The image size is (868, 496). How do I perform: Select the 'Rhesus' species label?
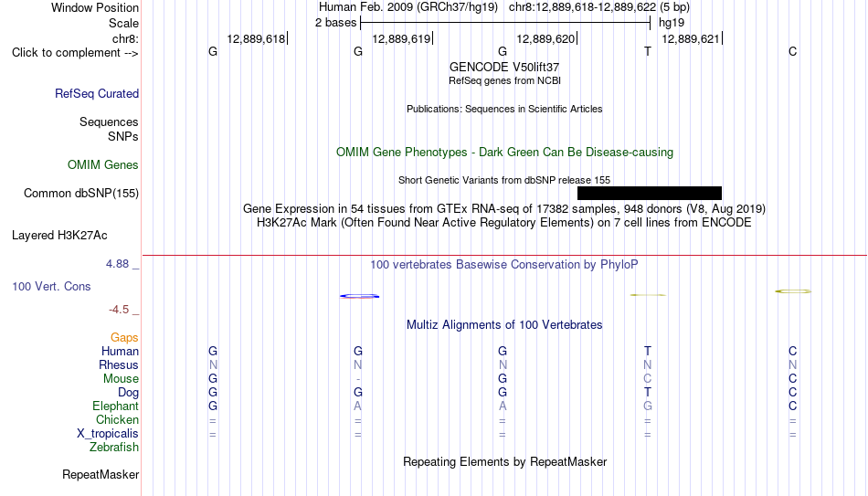point(119,364)
